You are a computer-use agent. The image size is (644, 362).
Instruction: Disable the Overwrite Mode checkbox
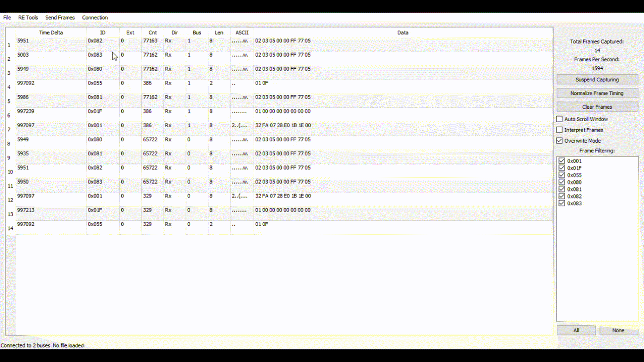click(559, 141)
